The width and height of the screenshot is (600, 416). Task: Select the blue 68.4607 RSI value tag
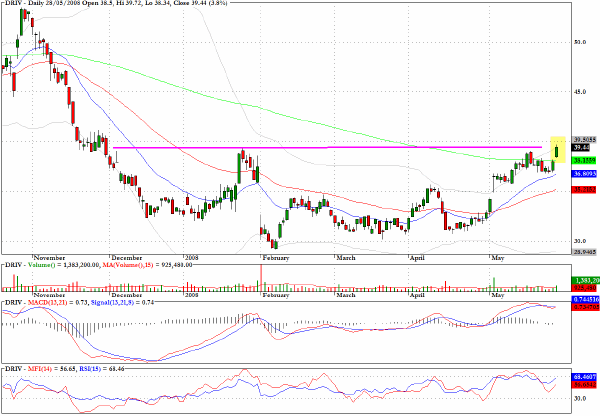pyautogui.click(x=585, y=377)
